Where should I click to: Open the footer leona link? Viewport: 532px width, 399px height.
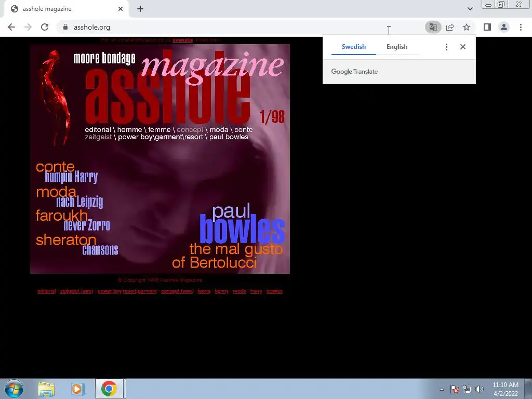pyautogui.click(x=204, y=291)
